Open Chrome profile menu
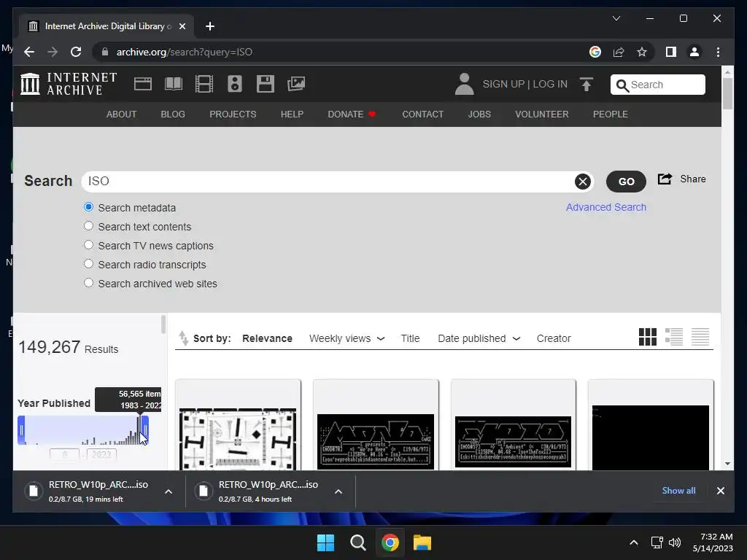Image resolution: width=747 pixels, height=560 pixels. (694, 52)
